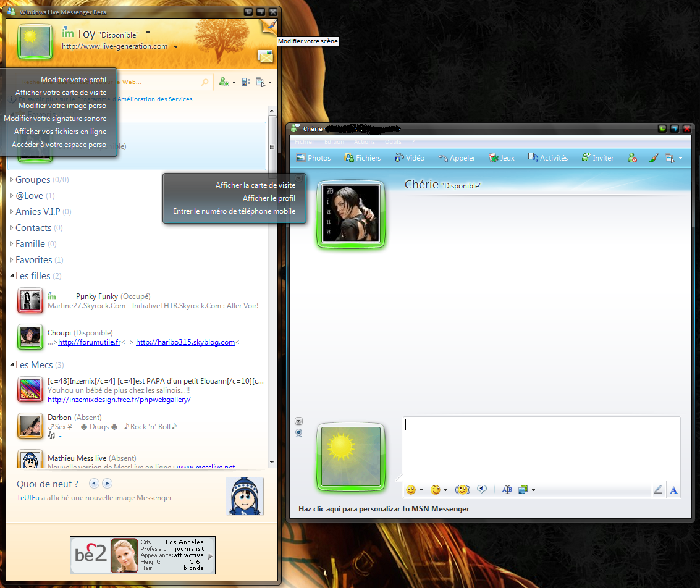Select Entrer le numéro de téléphone mobile
The width and height of the screenshot is (700, 588).
[x=234, y=211]
